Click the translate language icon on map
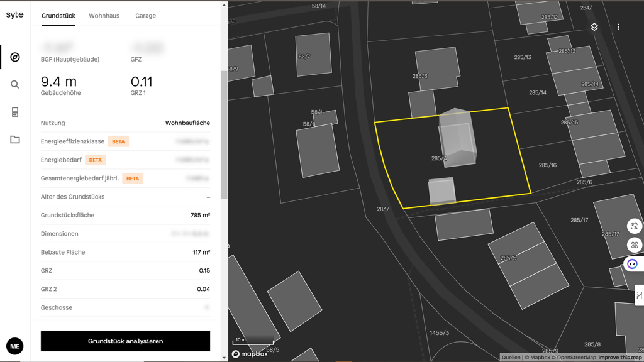Screen dimensions: 644x362 pyautogui.click(x=634, y=226)
